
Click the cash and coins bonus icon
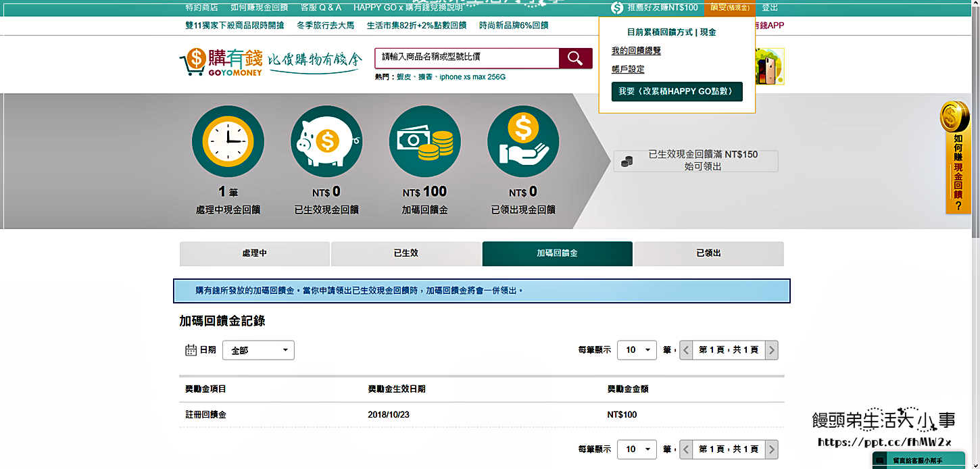pyautogui.click(x=424, y=141)
